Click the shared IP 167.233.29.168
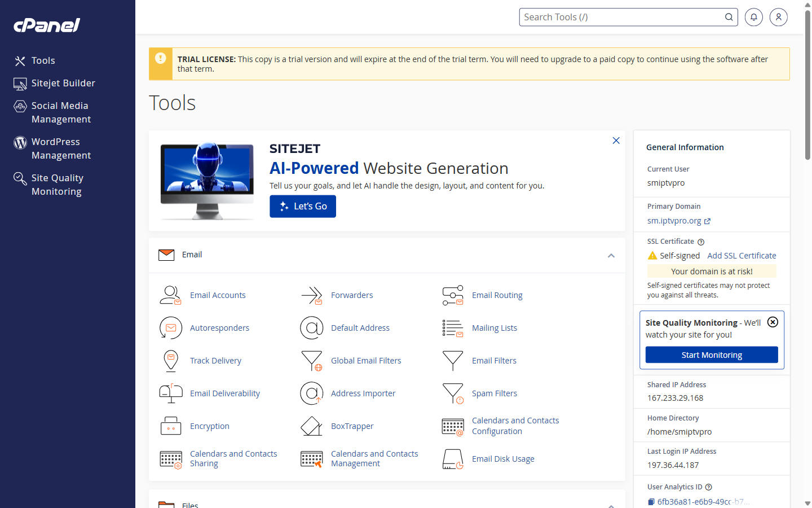 (x=675, y=398)
